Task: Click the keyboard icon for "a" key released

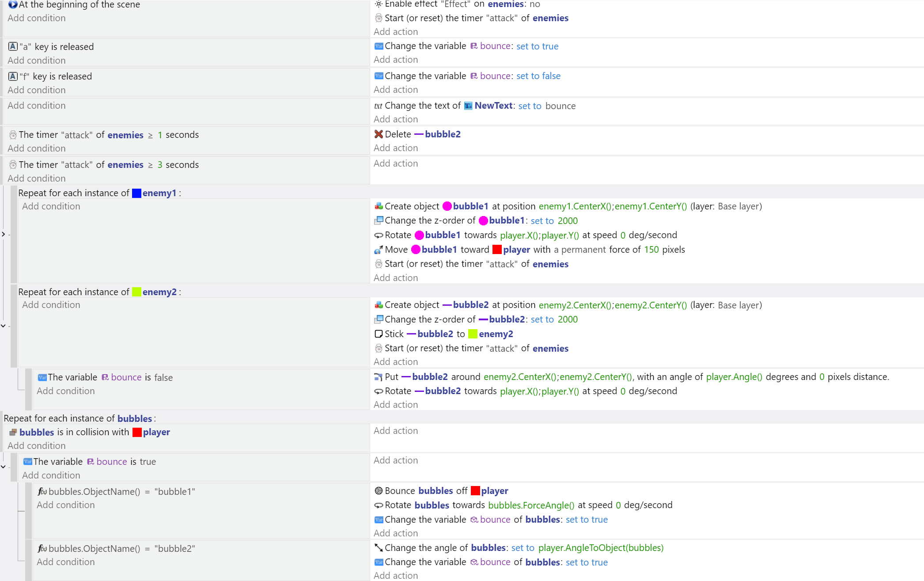Action: click(13, 46)
